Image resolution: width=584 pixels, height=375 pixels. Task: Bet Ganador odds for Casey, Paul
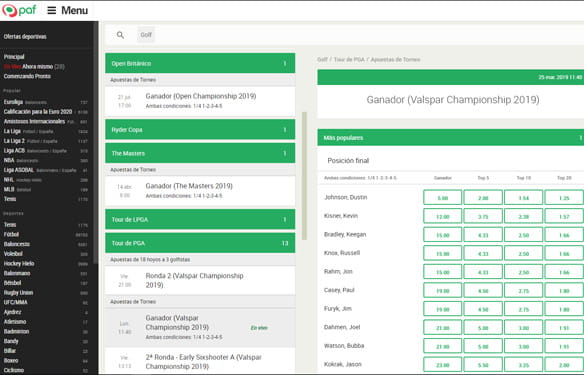click(442, 290)
